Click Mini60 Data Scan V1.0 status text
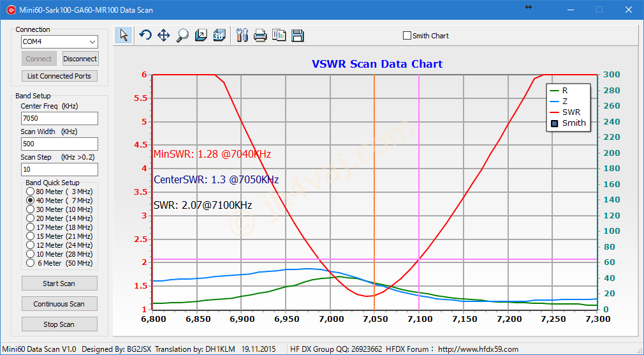The image size is (644, 355). (39, 349)
